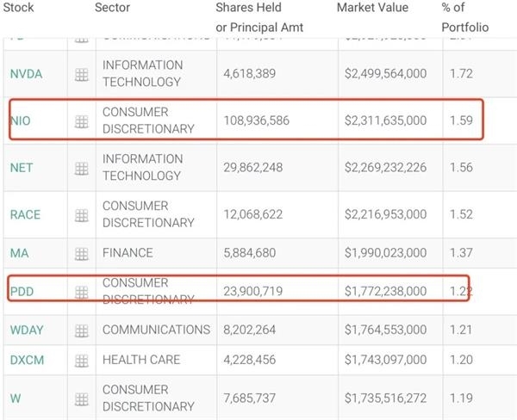517x420 pixels.
Task: Click the grid icon beside NIO
Action: (82, 121)
